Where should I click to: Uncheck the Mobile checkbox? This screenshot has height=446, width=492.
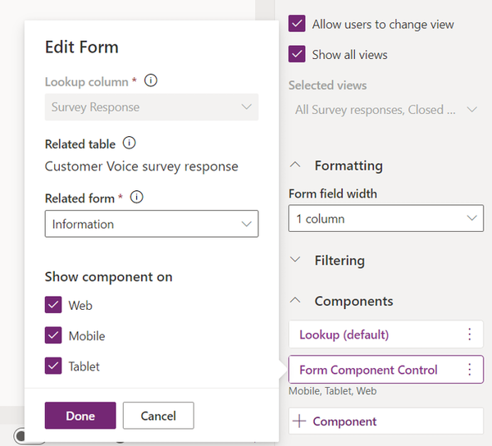coord(53,335)
